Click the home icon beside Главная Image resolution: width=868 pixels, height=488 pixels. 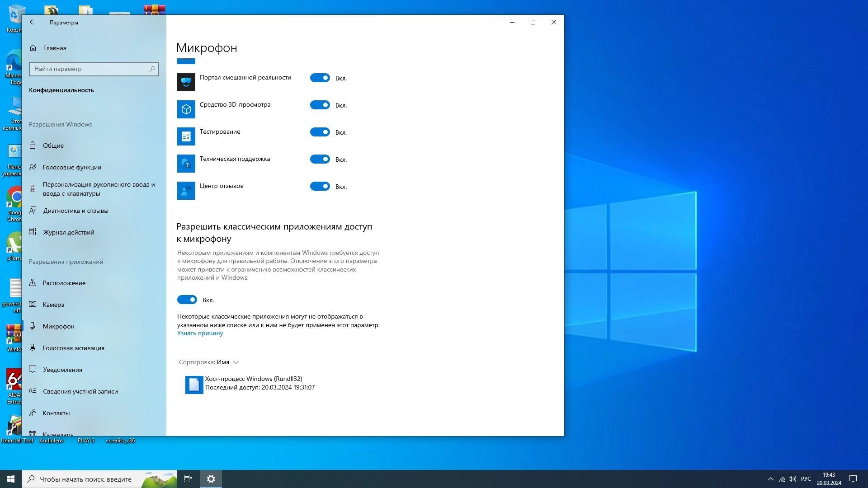pos(33,47)
